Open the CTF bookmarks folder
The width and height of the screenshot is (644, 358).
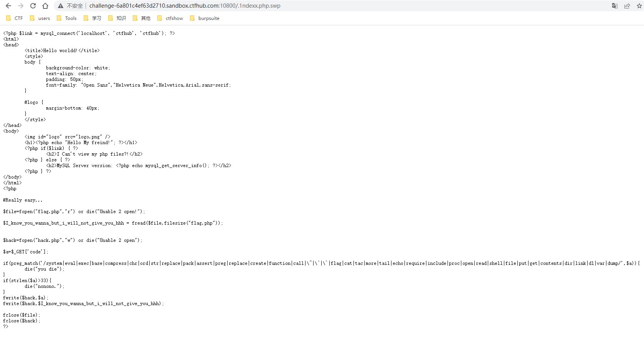[15, 18]
